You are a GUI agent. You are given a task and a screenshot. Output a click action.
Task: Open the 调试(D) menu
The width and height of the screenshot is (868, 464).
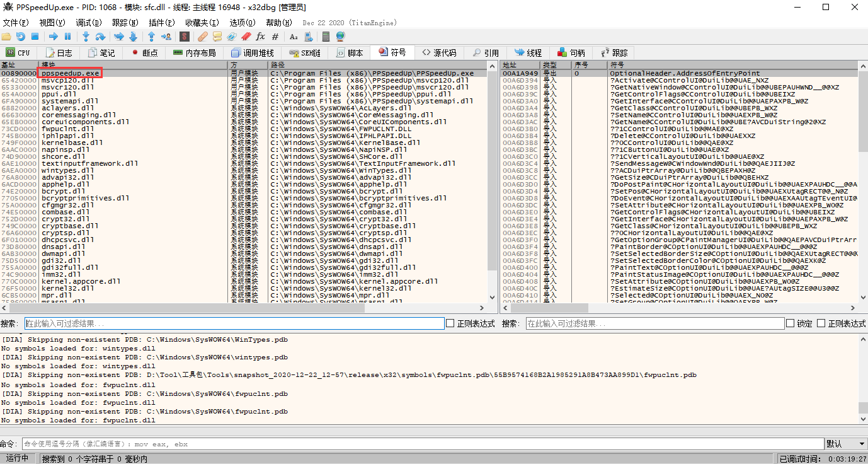88,23
